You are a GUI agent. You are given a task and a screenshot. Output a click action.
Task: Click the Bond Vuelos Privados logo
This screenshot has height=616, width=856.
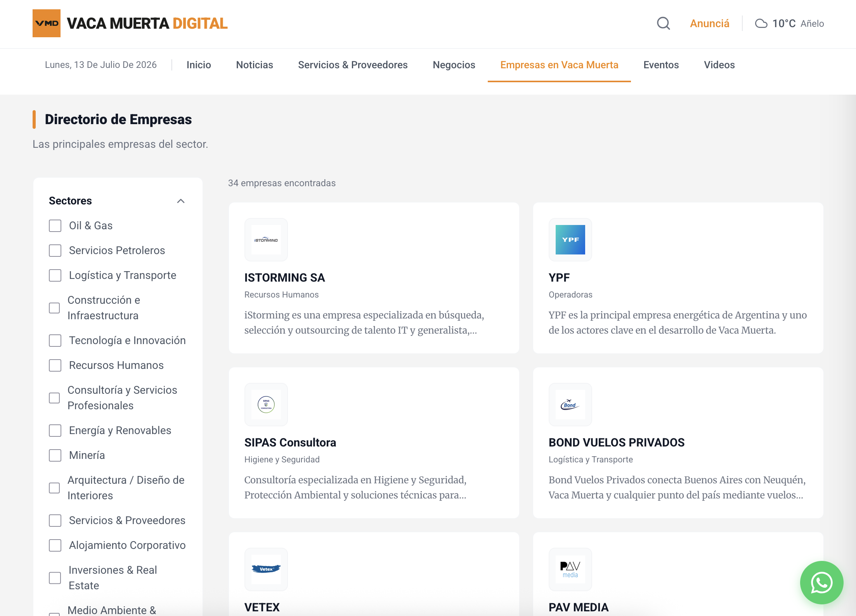click(570, 405)
